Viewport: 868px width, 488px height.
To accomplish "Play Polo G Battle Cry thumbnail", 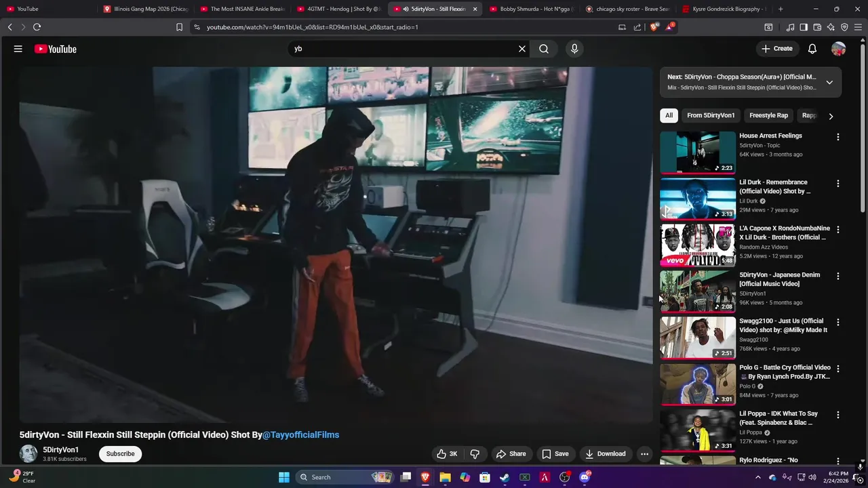I will point(698,384).
